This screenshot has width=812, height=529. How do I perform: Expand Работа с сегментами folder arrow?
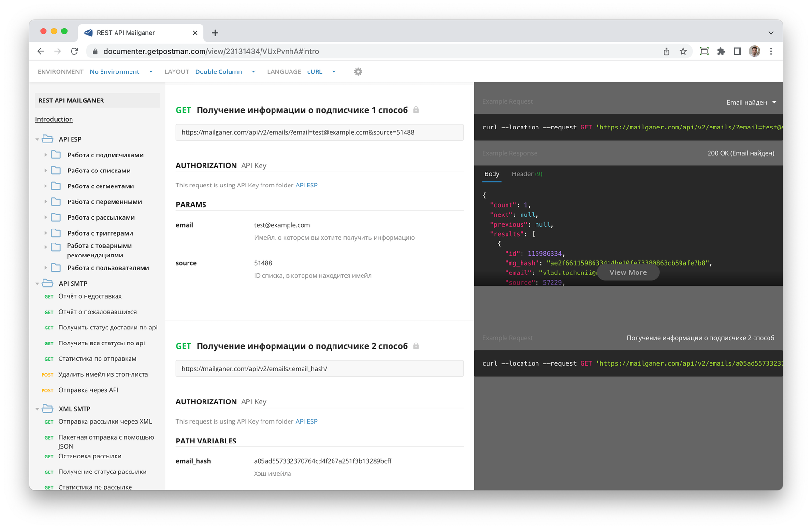(x=46, y=186)
